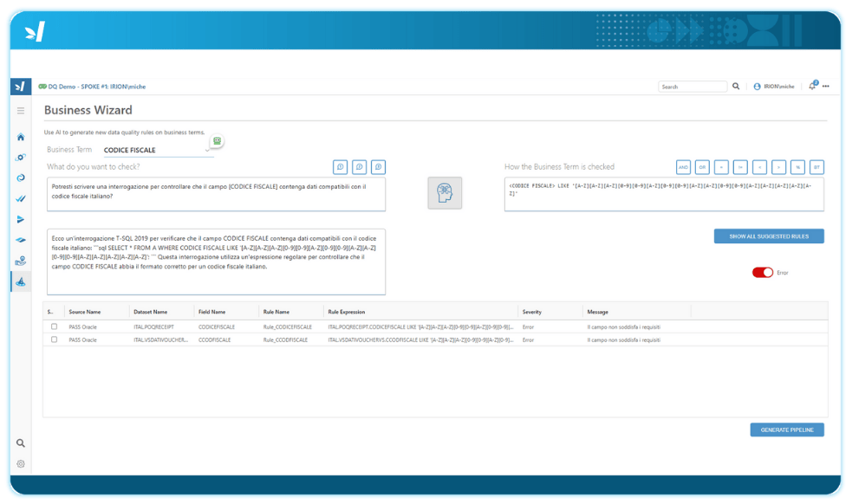This screenshot has height=504, width=852.
Task: Click the AI answer text area
Action: click(217, 262)
